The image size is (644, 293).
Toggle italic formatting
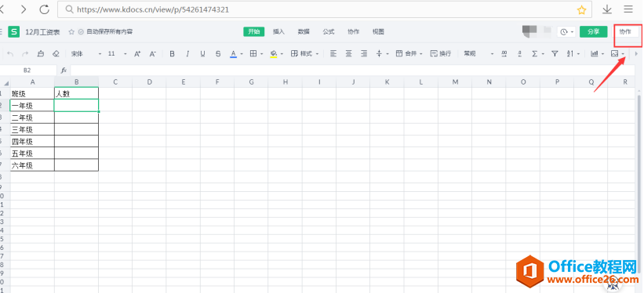pos(187,54)
